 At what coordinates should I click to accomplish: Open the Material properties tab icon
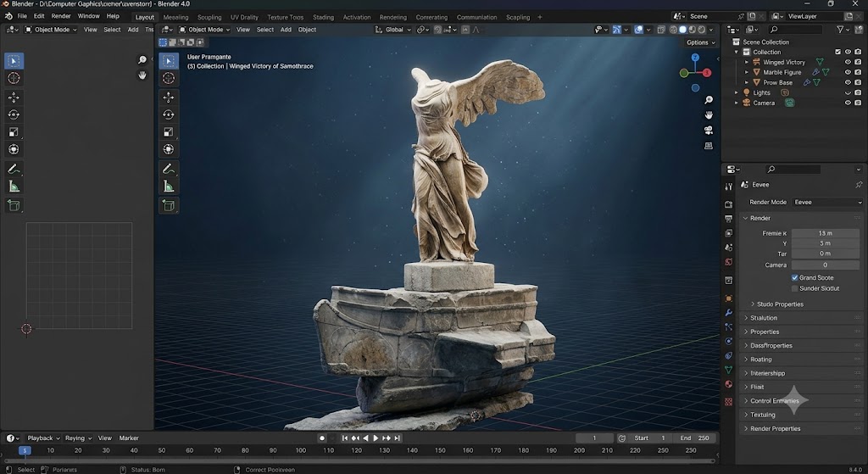pos(728,384)
